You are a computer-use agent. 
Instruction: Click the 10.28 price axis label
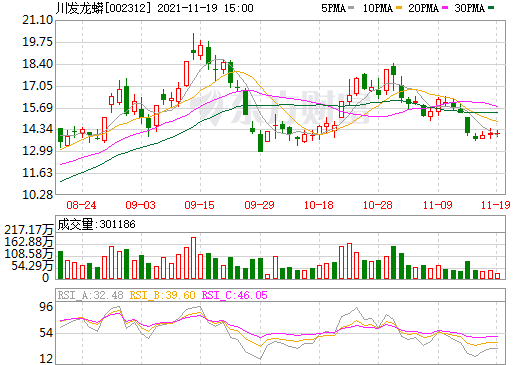[37, 195]
